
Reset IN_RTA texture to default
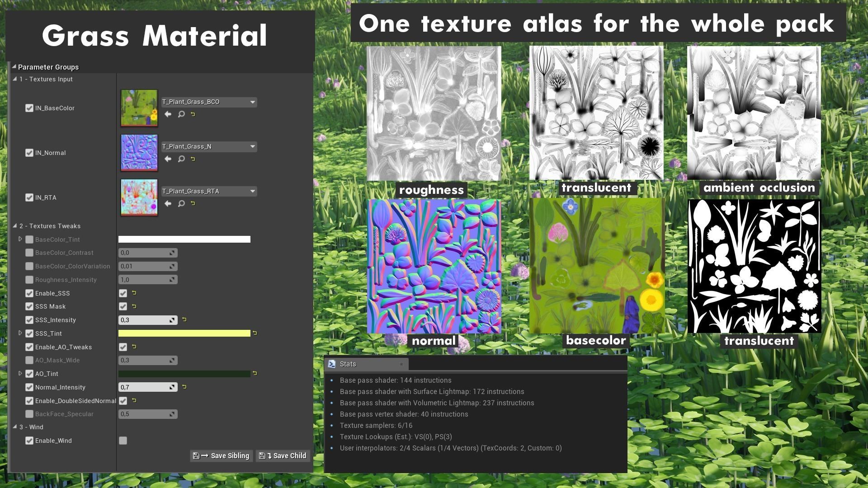pyautogui.click(x=193, y=204)
